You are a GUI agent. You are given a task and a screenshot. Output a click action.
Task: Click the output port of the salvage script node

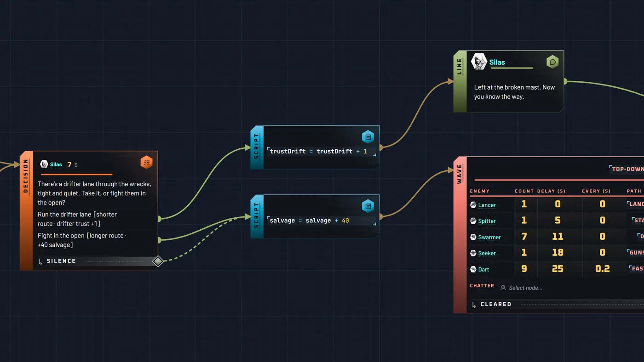tap(381, 216)
